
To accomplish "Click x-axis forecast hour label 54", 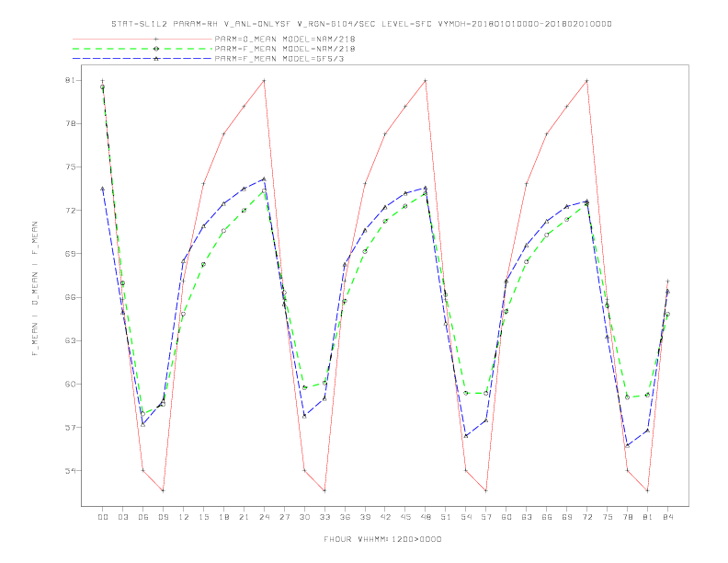I will (x=466, y=517).
